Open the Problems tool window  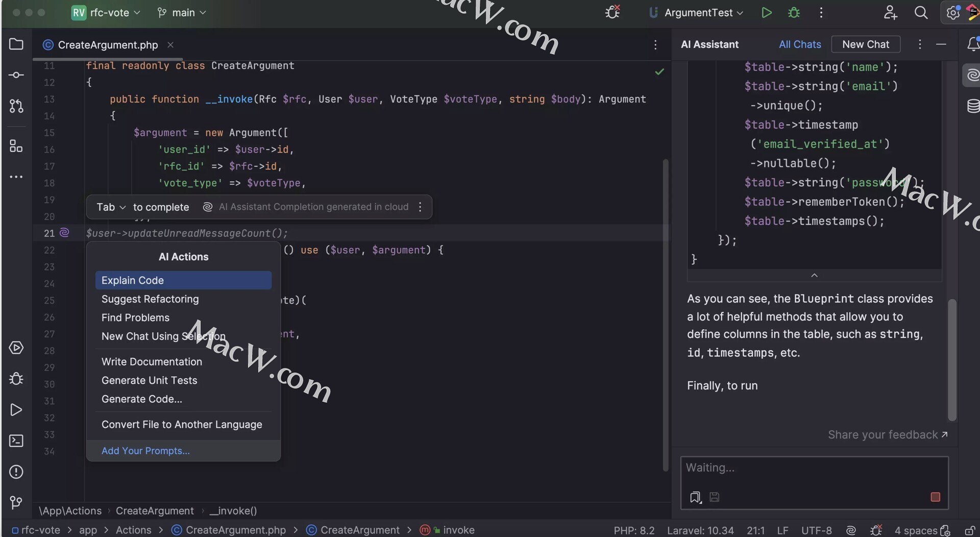pyautogui.click(x=16, y=472)
